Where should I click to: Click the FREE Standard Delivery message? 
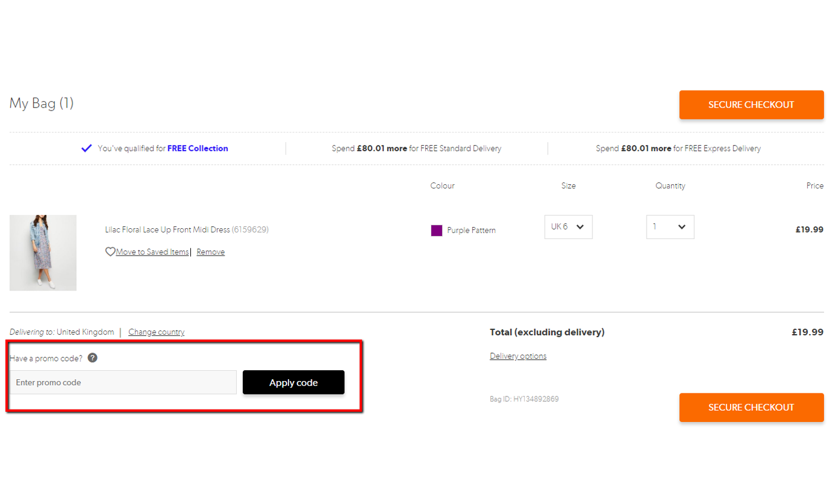416,149
